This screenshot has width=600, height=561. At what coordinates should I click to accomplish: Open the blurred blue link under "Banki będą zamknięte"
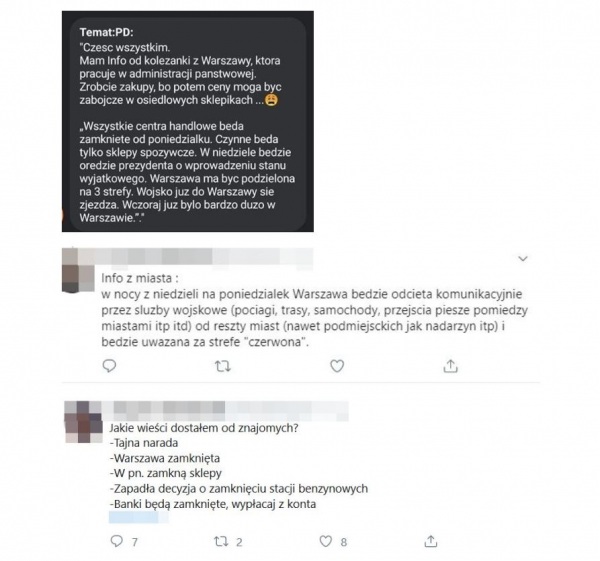point(139,517)
